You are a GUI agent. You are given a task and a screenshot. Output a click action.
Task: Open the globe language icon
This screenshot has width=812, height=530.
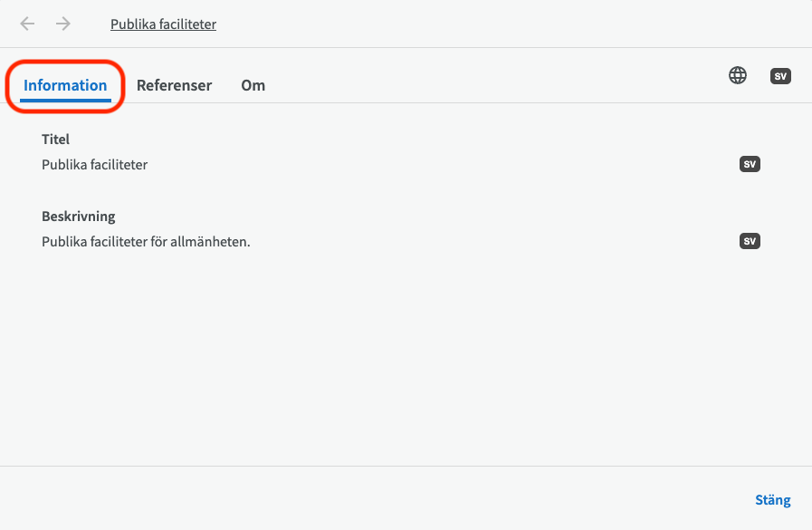coord(738,76)
